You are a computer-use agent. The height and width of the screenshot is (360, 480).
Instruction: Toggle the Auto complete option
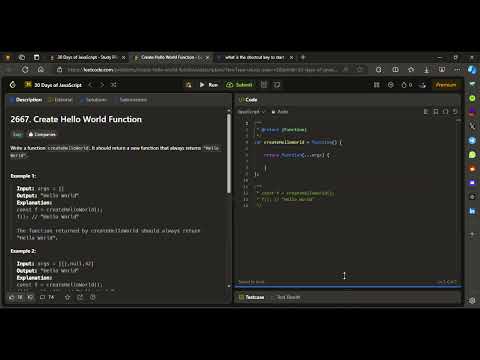[280, 112]
